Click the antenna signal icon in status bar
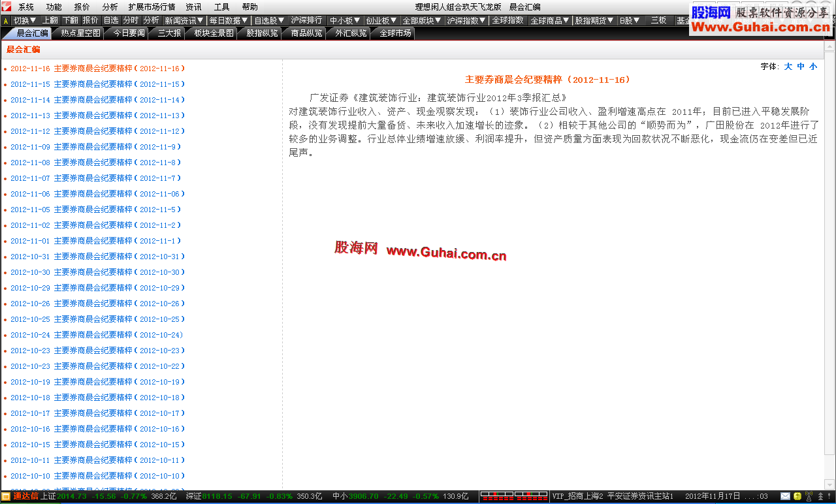 (809, 497)
